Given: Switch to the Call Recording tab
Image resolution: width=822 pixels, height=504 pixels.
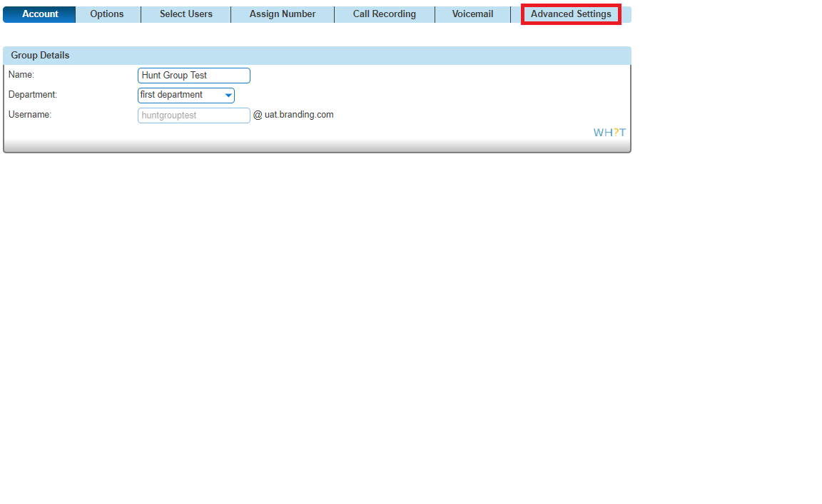Looking at the screenshot, I should tap(385, 14).
